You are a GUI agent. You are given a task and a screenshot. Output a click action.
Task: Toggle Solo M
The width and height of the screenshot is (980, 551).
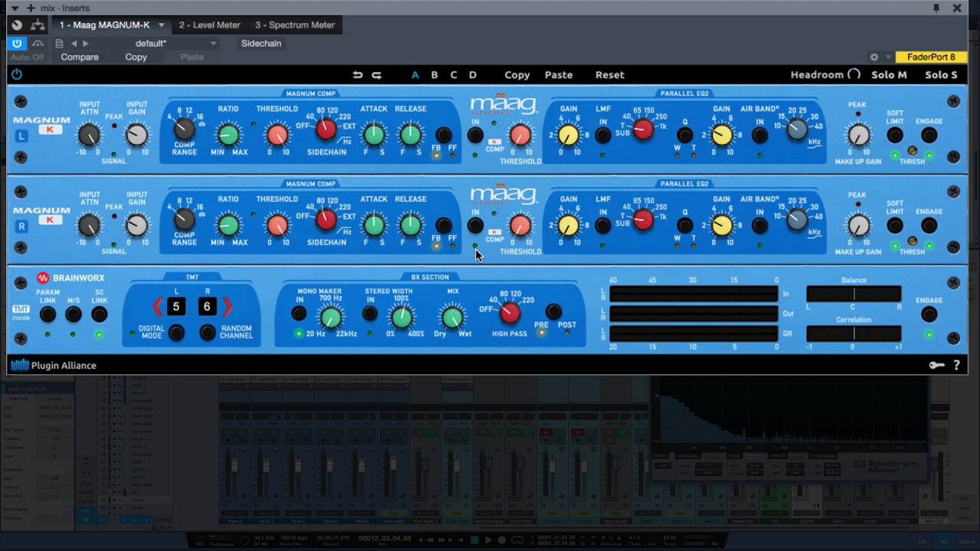pyautogui.click(x=889, y=75)
